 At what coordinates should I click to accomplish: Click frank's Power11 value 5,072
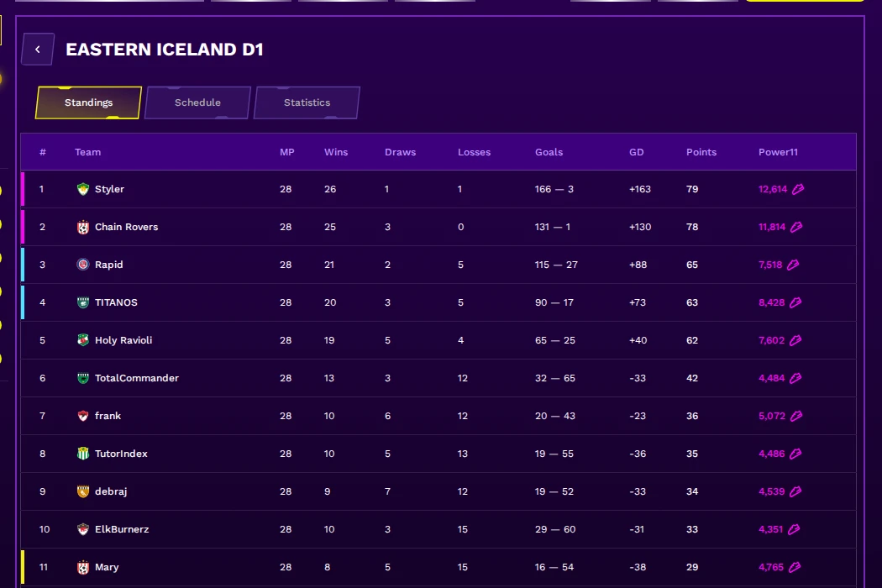click(772, 416)
